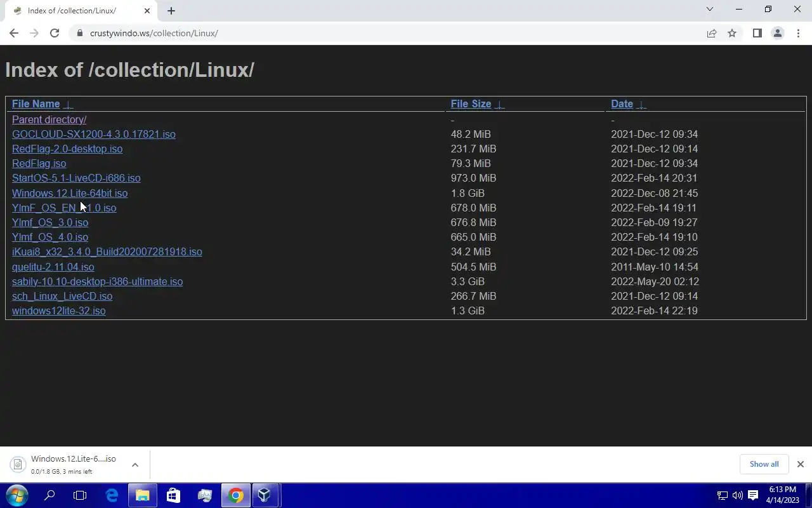The image size is (812, 508).
Task: Open VirtualBox from the taskbar
Action: (x=265, y=495)
